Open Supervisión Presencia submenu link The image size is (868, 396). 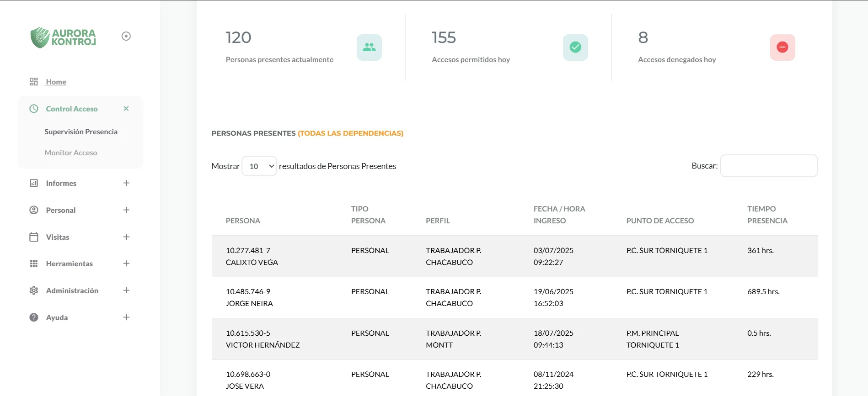pyautogui.click(x=81, y=132)
